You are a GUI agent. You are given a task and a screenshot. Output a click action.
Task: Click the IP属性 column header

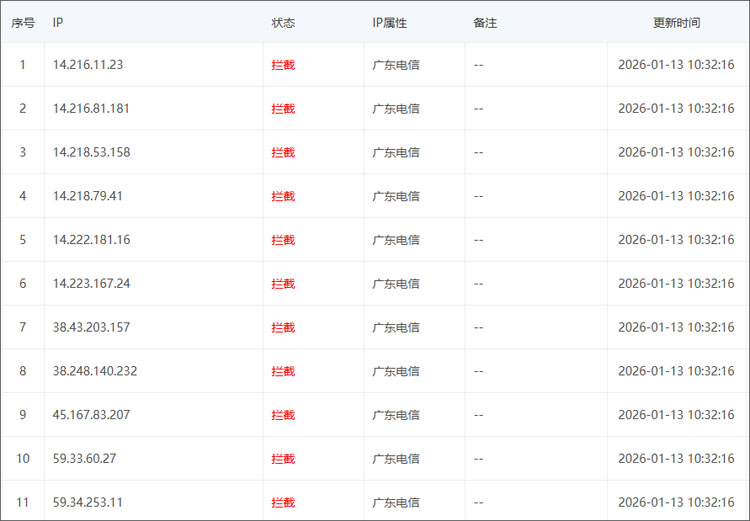[x=389, y=22]
